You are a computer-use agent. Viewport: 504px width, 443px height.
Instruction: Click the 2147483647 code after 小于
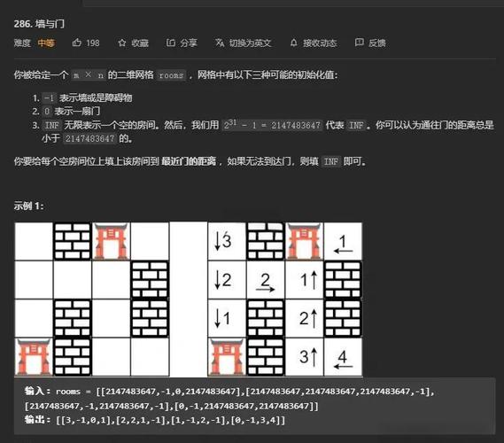pyautogui.click(x=90, y=138)
